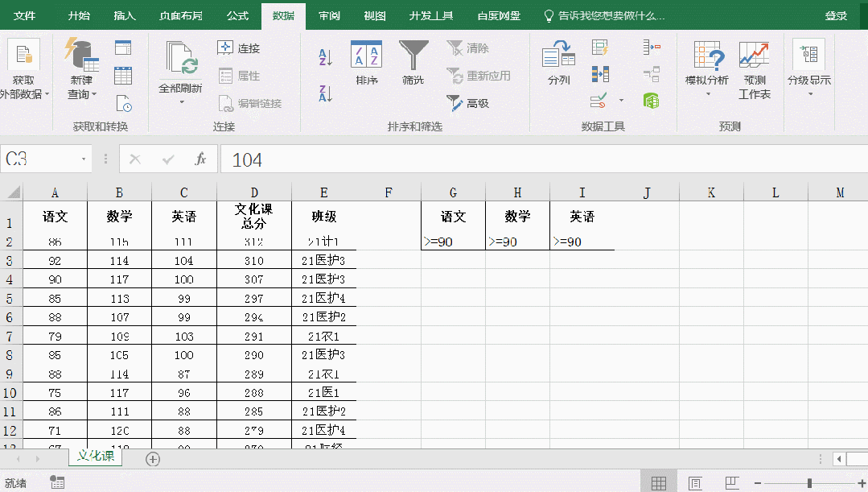Switch to the Page Layout tab
Viewport: 868px width, 492px height.
(x=181, y=15)
